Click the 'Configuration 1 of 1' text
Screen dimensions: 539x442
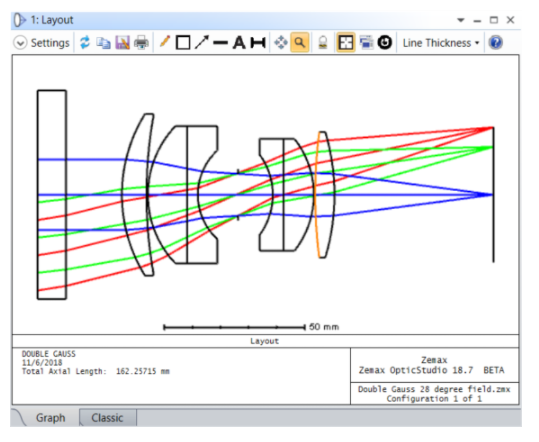434,399
